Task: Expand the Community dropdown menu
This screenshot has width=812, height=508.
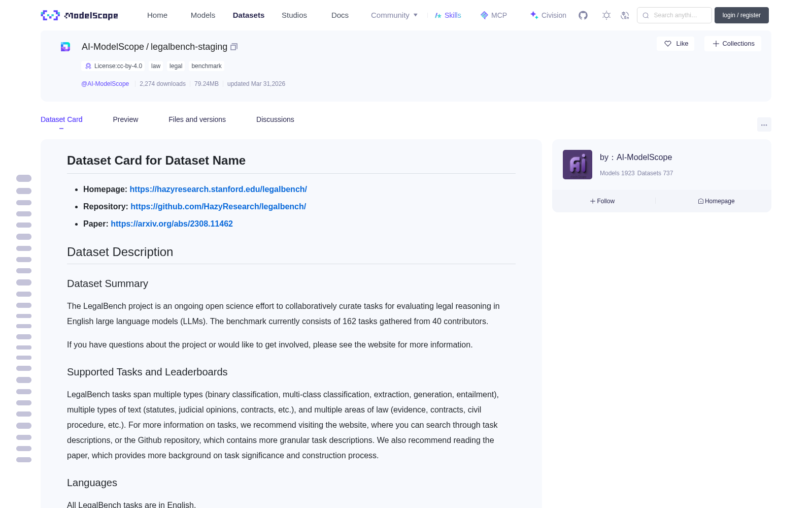Action: (394, 15)
